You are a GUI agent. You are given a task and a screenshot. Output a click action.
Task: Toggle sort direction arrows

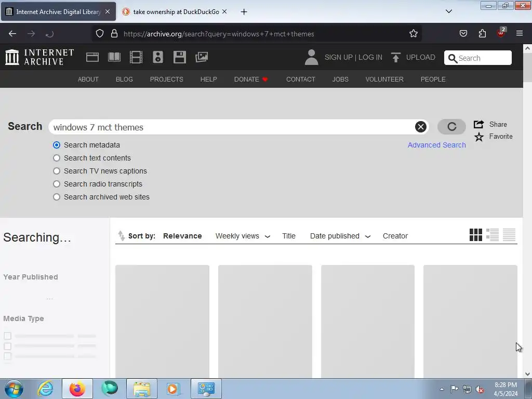[121, 235]
